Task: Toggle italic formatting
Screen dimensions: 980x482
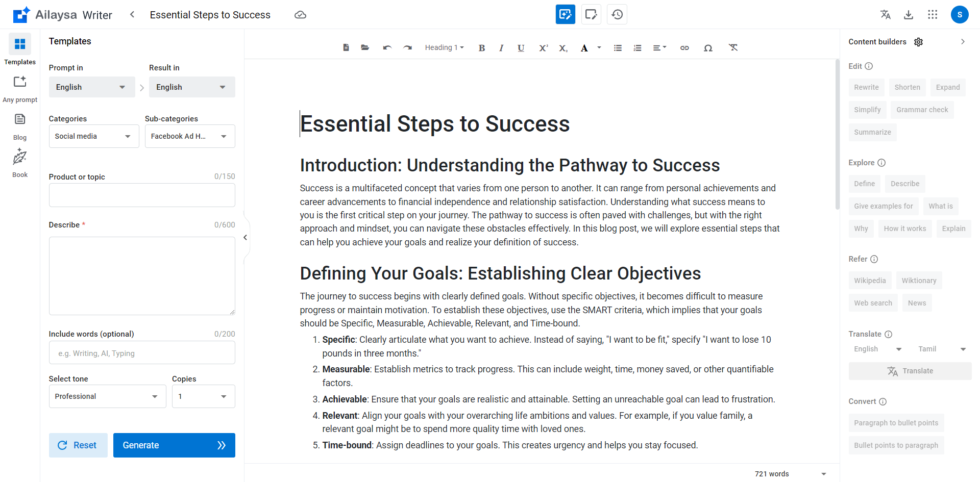Action: (x=501, y=48)
